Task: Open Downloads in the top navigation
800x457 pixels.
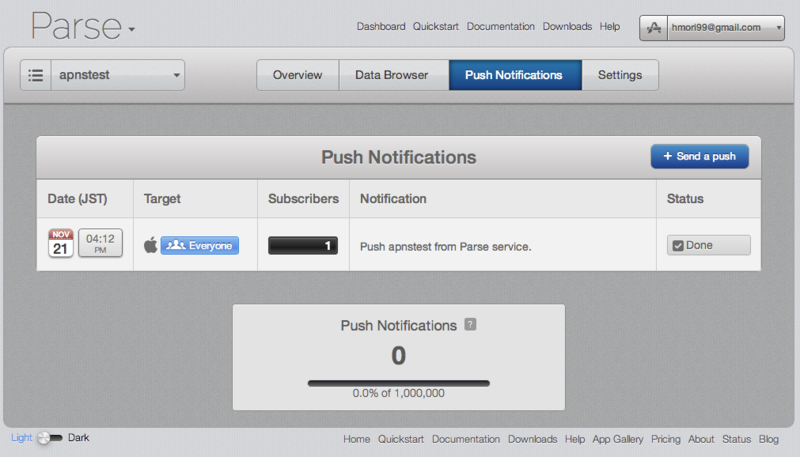Action: tap(567, 27)
